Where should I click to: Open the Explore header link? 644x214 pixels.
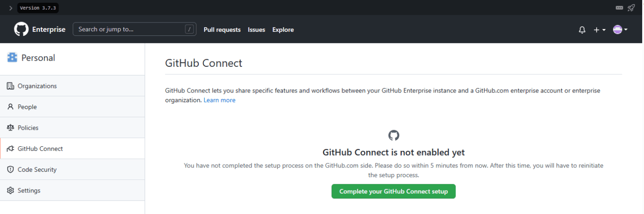point(283,29)
